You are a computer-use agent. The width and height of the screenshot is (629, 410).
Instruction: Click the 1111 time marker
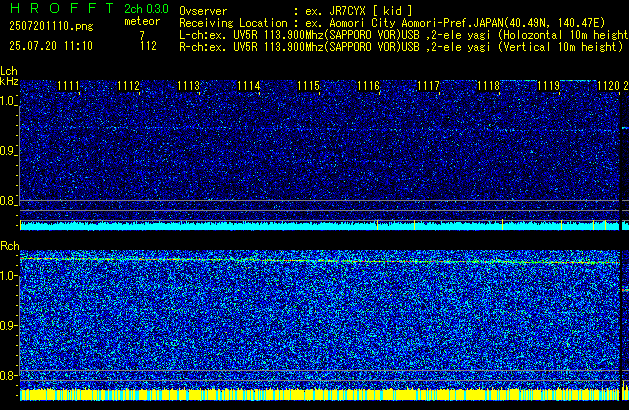[68, 86]
